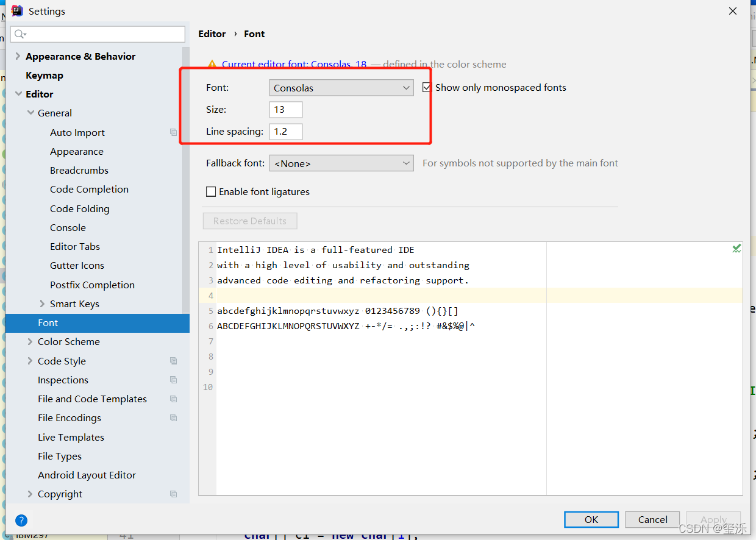This screenshot has width=756, height=540.
Task: Select the Font item in the tree
Action: coord(98,322)
